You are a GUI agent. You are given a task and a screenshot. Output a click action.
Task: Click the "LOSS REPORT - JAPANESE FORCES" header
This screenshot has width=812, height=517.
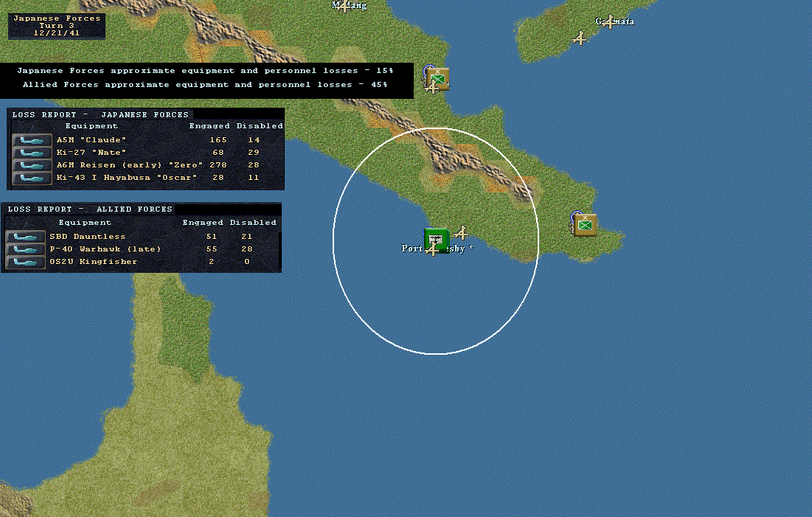[100, 114]
